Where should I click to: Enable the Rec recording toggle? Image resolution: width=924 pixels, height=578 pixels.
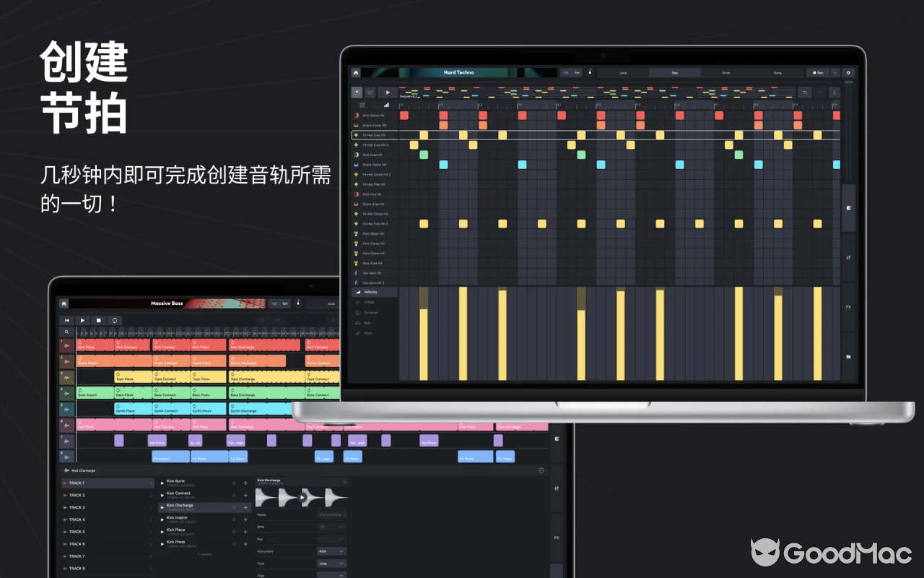click(x=818, y=72)
